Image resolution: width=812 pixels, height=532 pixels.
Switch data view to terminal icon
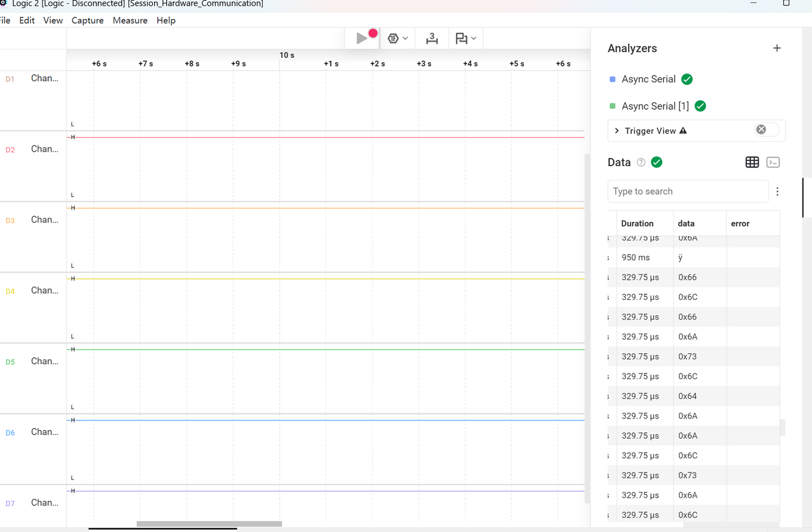tap(773, 162)
